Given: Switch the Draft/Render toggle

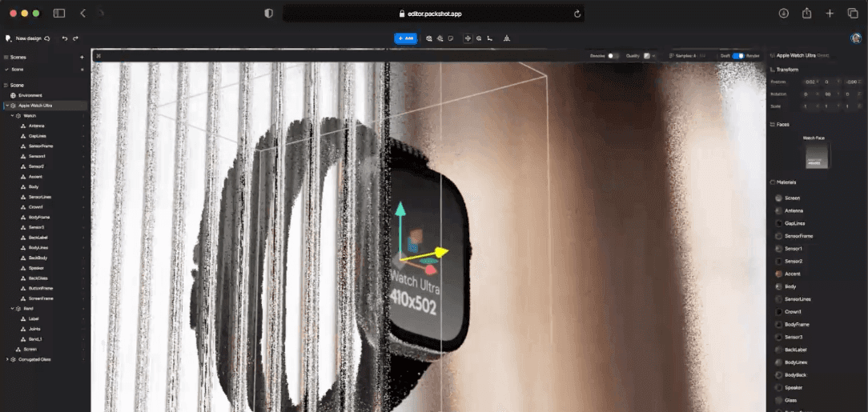Looking at the screenshot, I should (x=737, y=56).
